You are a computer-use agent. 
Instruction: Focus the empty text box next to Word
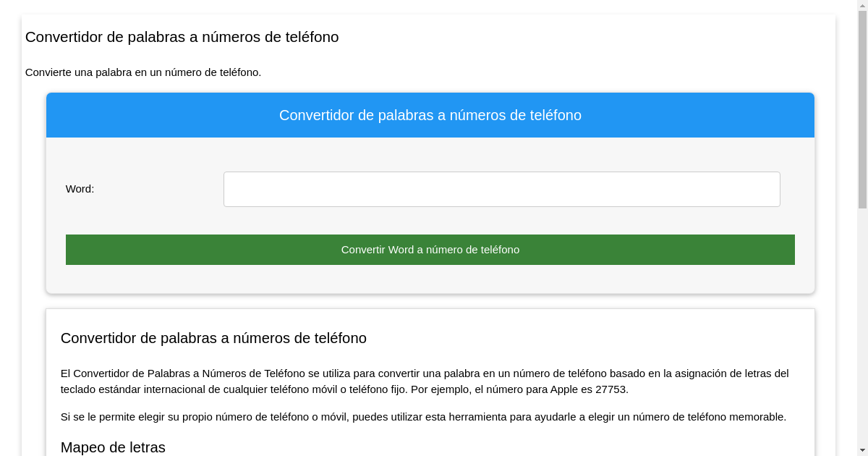coord(502,189)
